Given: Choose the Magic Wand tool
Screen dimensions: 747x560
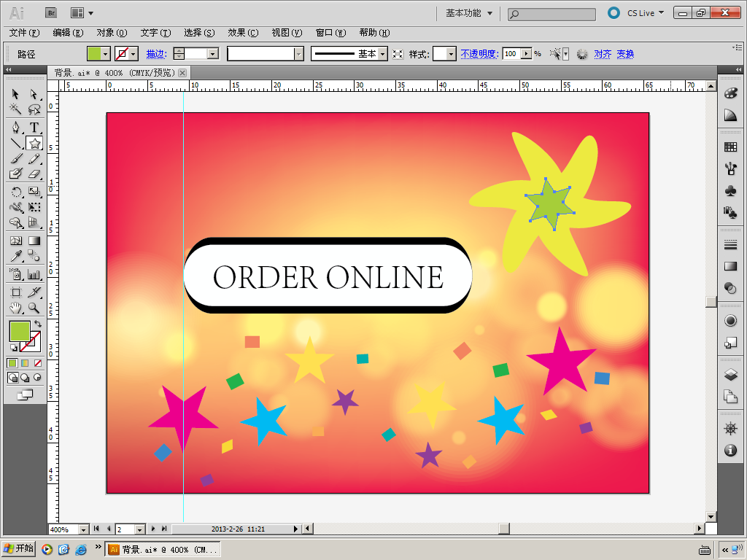Looking at the screenshot, I should click(x=16, y=109).
